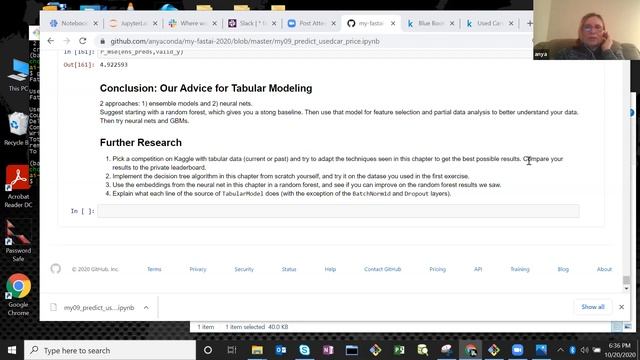640x360 pixels.
Task: Switch to the 'Post Atte...' tab
Action: [x=311, y=23]
